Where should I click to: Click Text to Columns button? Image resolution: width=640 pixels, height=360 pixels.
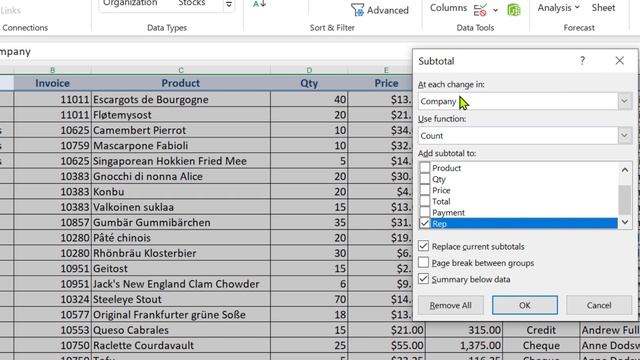tap(448, 8)
